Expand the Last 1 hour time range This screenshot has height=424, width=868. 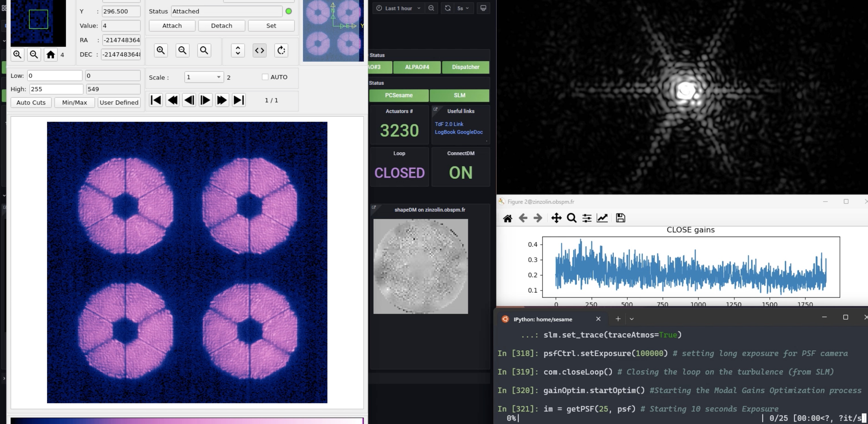click(x=398, y=8)
